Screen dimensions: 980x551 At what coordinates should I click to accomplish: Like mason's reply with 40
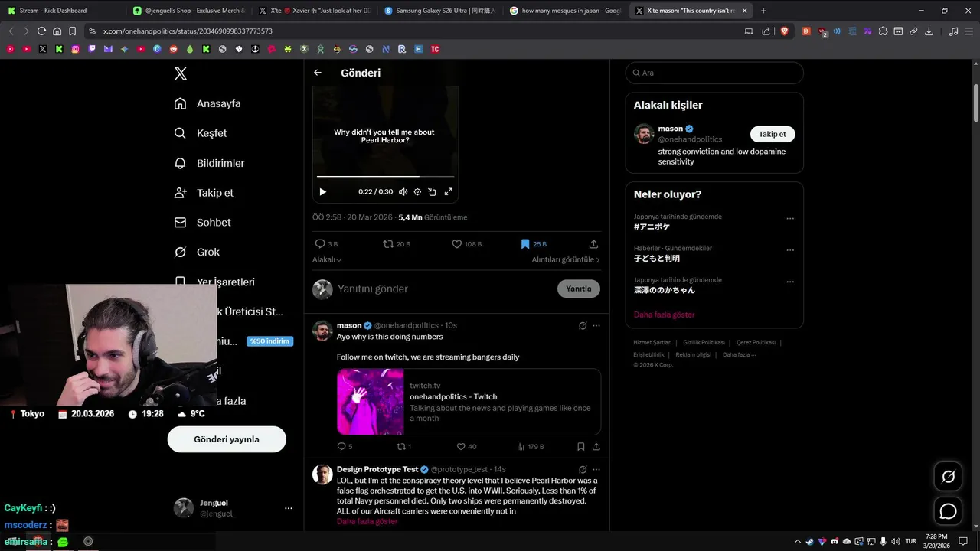(x=466, y=446)
